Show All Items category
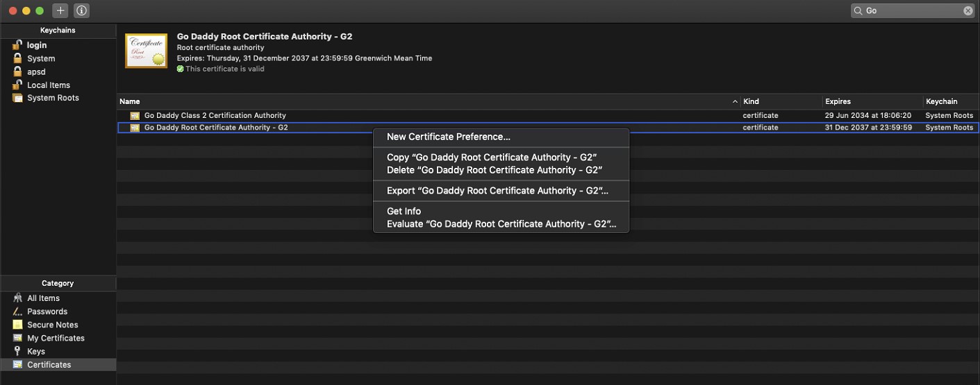This screenshot has height=385, width=980. click(x=43, y=298)
